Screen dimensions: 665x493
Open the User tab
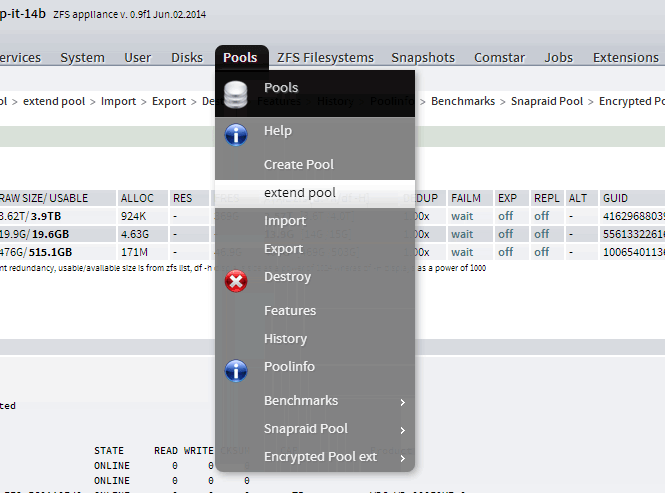click(x=137, y=57)
